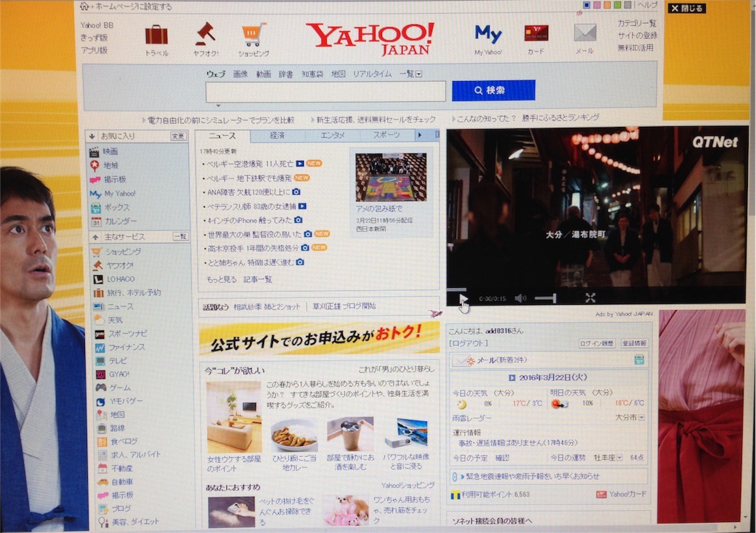Collapse the 主なサービス section arrow
This screenshot has width=756, height=533.
pyautogui.click(x=95, y=237)
